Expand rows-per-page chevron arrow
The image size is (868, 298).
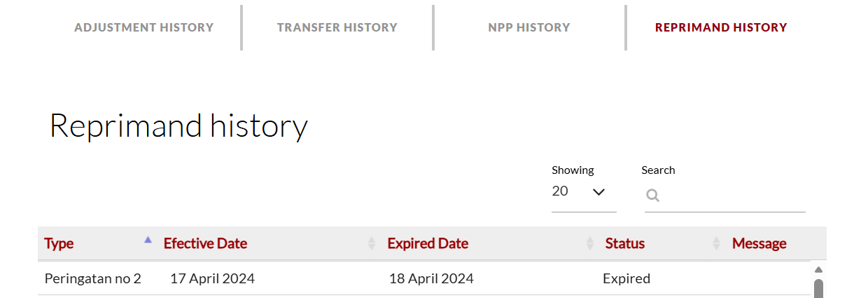pyautogui.click(x=598, y=192)
